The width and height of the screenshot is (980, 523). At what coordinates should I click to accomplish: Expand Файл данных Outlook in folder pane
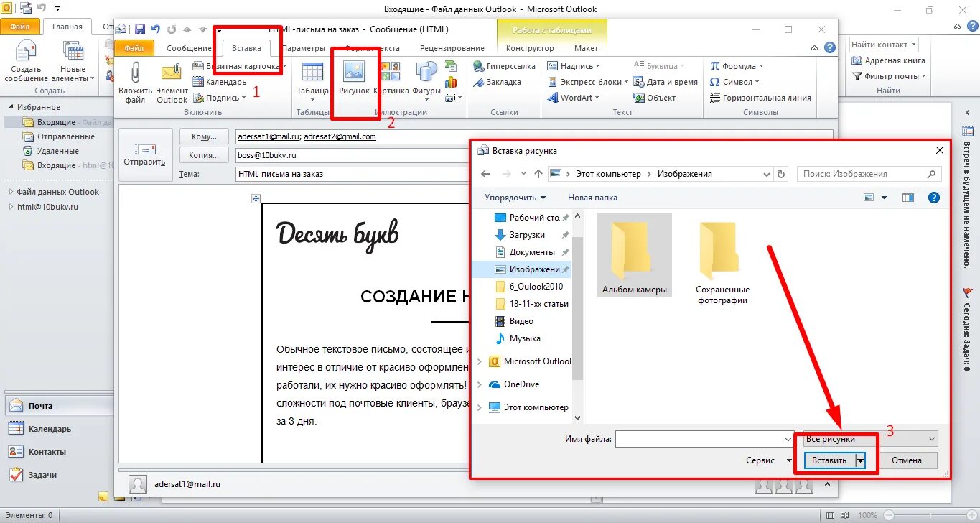pyautogui.click(x=11, y=192)
